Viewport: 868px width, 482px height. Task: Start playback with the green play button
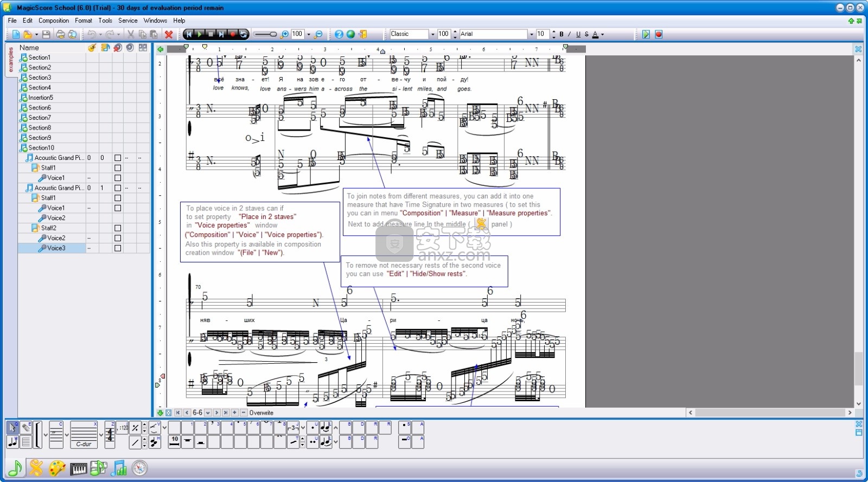(x=200, y=34)
